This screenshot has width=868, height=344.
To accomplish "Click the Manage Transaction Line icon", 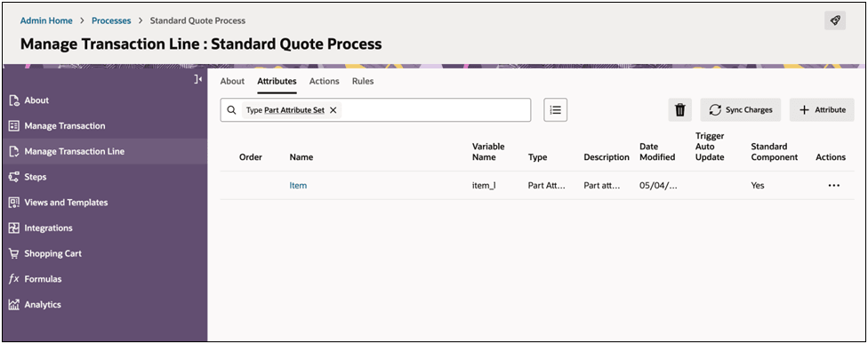I will pyautogui.click(x=14, y=151).
